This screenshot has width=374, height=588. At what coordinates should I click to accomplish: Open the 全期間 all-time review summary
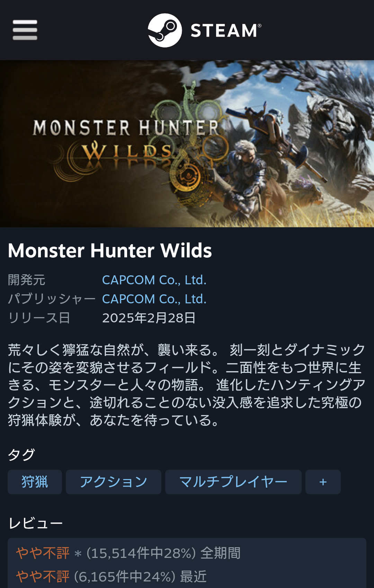pyautogui.click(x=128, y=553)
